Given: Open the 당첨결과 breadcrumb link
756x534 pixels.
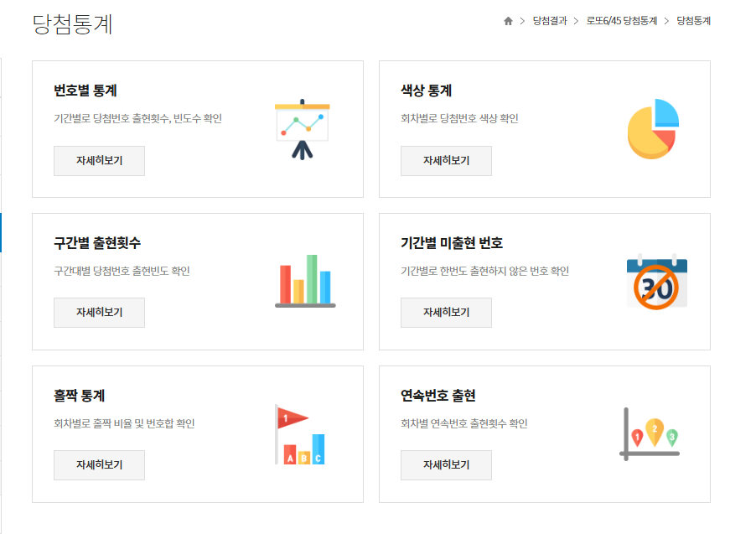Looking at the screenshot, I should click(x=550, y=21).
